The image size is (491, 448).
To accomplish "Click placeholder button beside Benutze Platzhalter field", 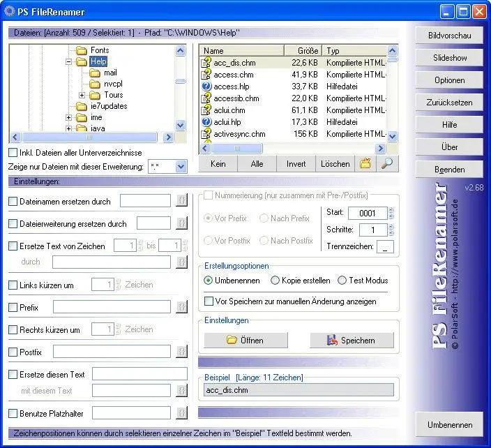I will 181,413.
